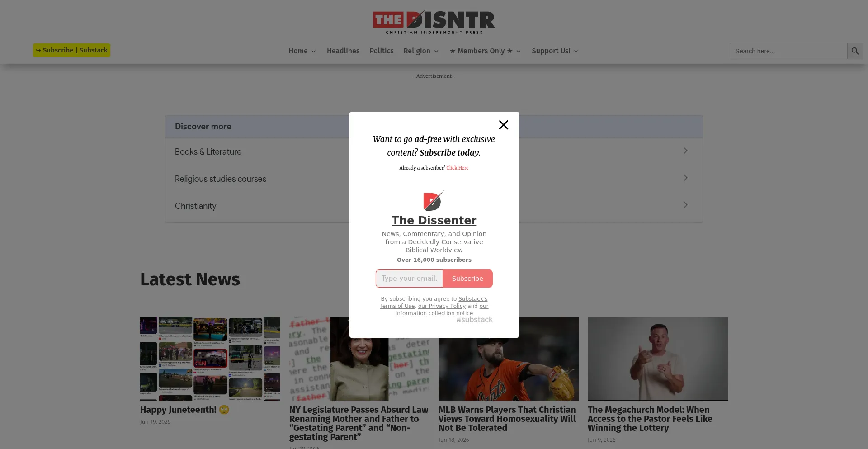868x449 pixels.
Task: Open 'The Megachurch Model' headline
Action: (650, 419)
